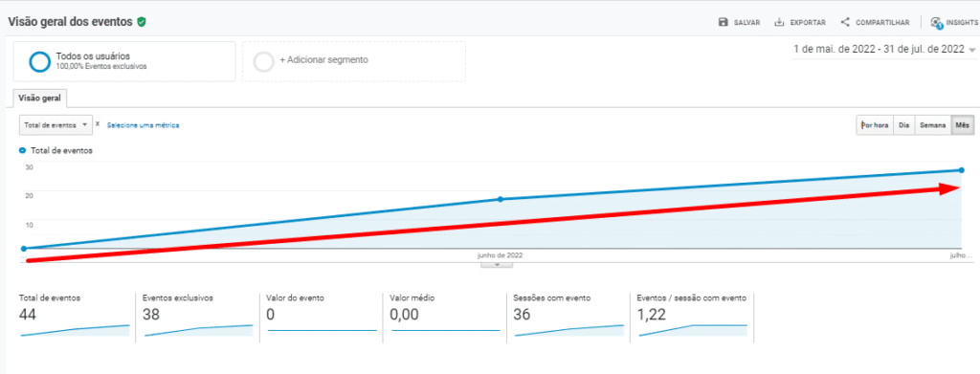Click the Sessões com evento sparkline

point(568,330)
